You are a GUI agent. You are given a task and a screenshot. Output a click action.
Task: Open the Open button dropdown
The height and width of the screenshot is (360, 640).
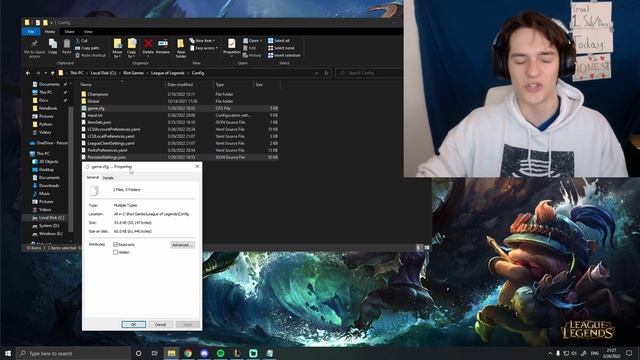pos(253,41)
